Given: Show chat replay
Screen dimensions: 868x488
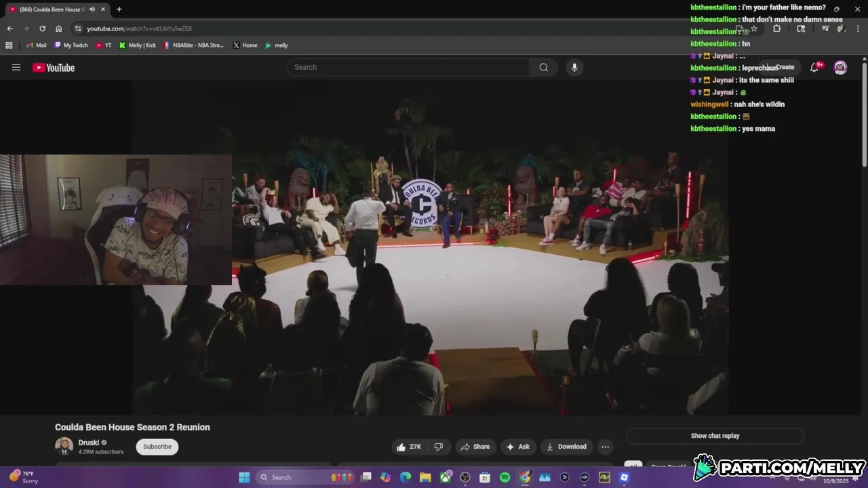Looking at the screenshot, I should [x=715, y=436].
